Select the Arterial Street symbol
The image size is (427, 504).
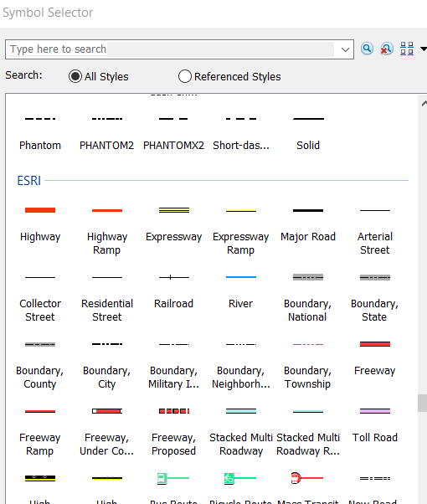(375, 229)
